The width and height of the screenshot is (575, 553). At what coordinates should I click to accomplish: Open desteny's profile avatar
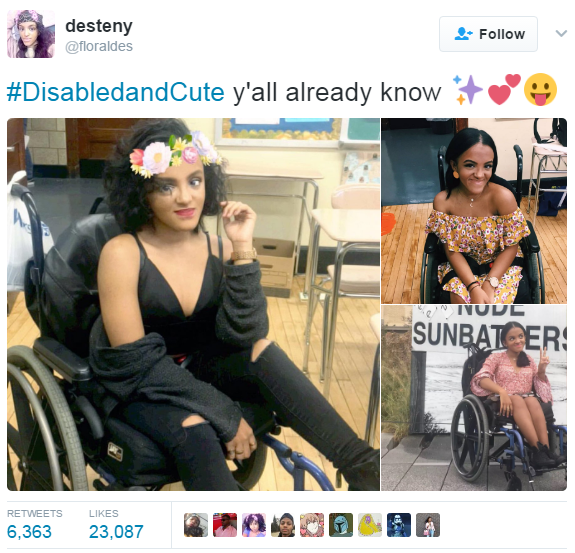pyautogui.click(x=31, y=34)
